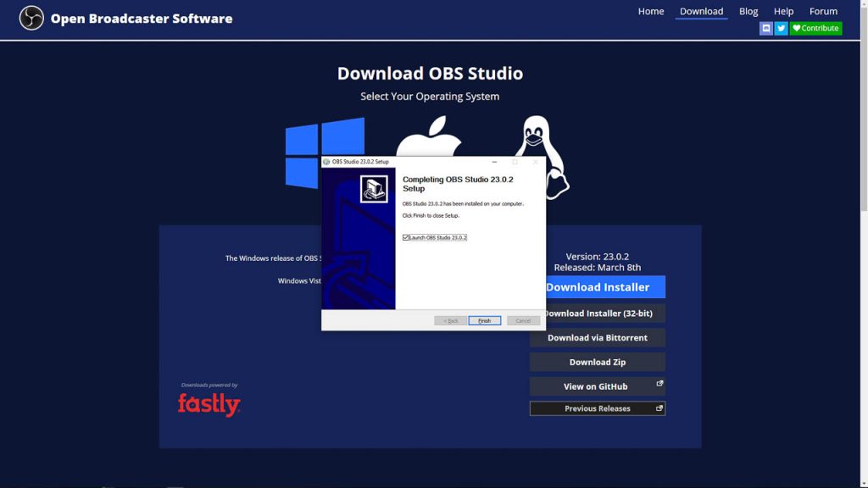Click the 'Download OBS Studio' heading
Viewport: 868px width, 488px height.
(x=430, y=73)
